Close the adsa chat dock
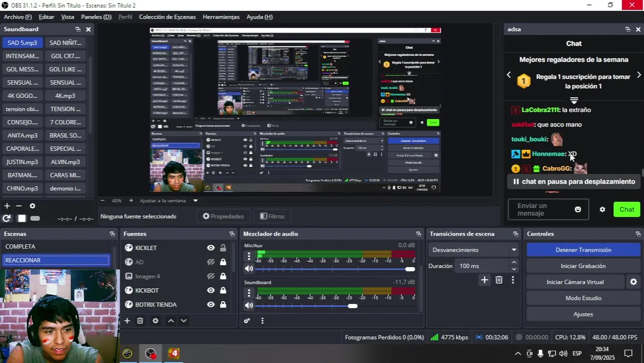644x363 pixels. [x=638, y=29]
